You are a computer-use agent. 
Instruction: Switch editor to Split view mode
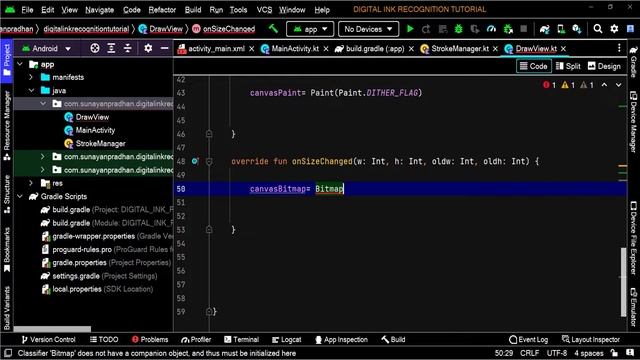click(x=568, y=66)
